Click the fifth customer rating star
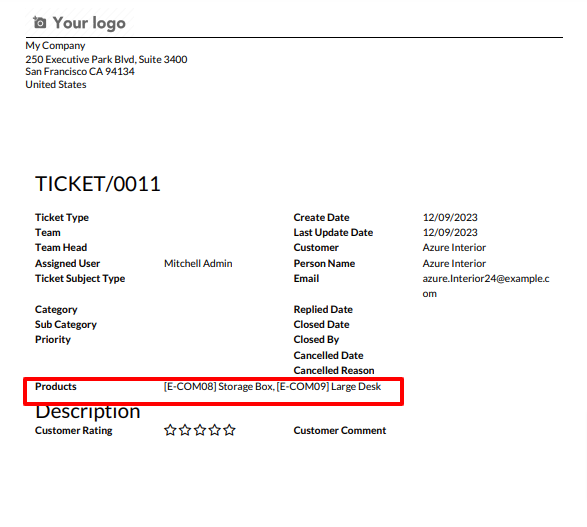 pos(229,430)
